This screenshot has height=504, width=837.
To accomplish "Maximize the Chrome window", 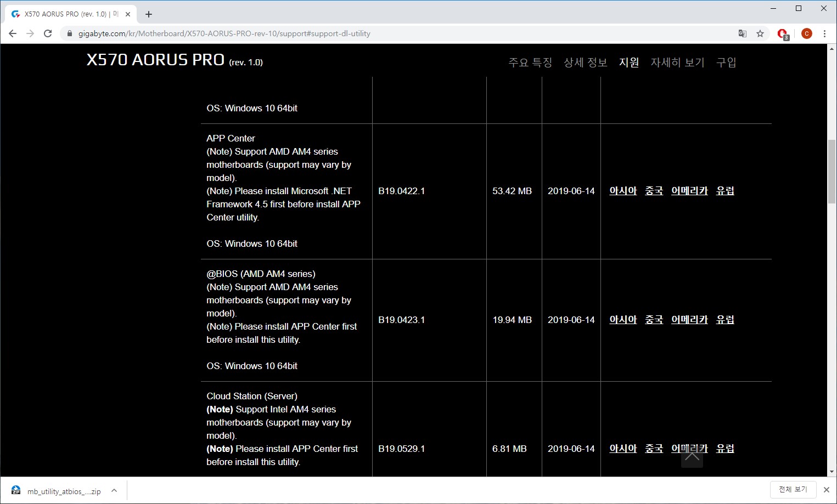I will pyautogui.click(x=799, y=8).
